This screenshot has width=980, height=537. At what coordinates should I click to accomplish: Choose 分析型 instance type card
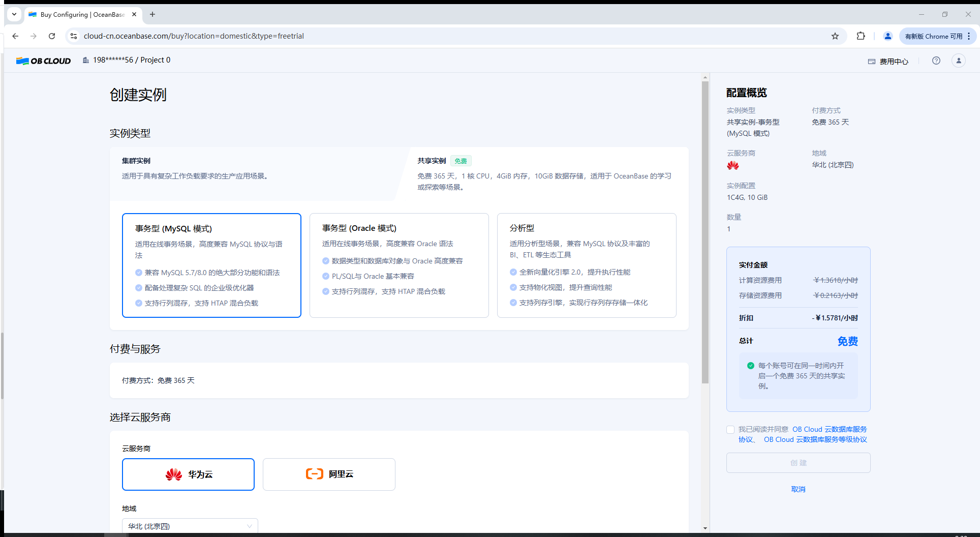coord(586,265)
